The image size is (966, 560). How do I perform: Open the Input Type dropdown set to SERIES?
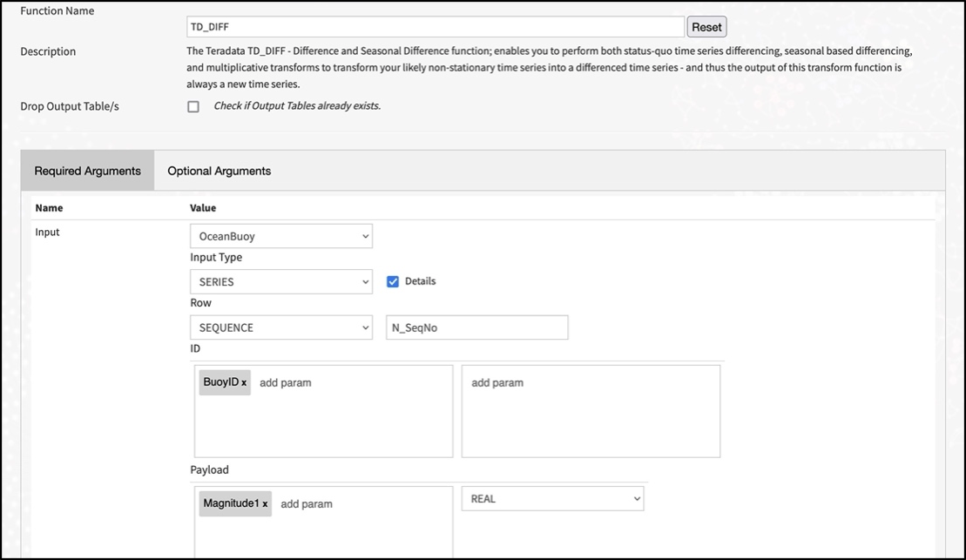280,280
